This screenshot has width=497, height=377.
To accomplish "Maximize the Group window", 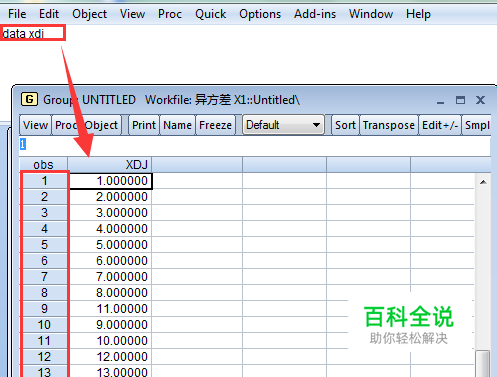I will click(x=460, y=100).
